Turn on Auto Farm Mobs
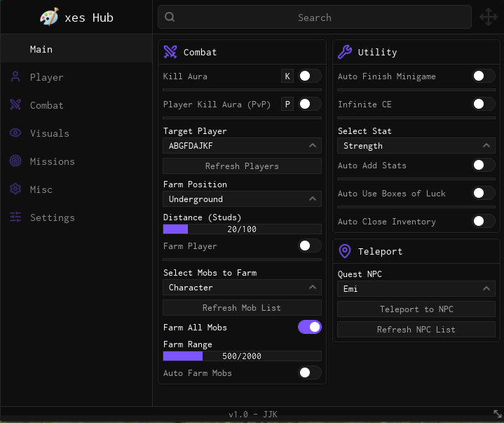This screenshot has width=504, height=423. click(x=310, y=372)
